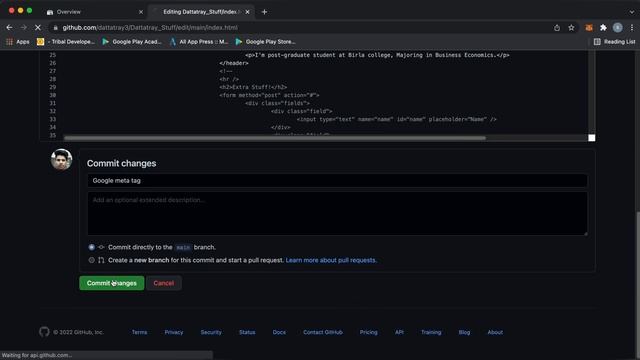Open the Tribal Developer bookmark
640x360 pixels.
coord(66,42)
